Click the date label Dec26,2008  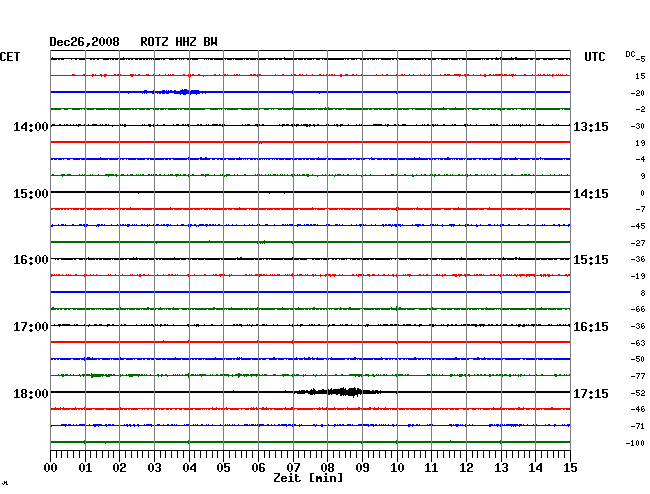pos(84,42)
